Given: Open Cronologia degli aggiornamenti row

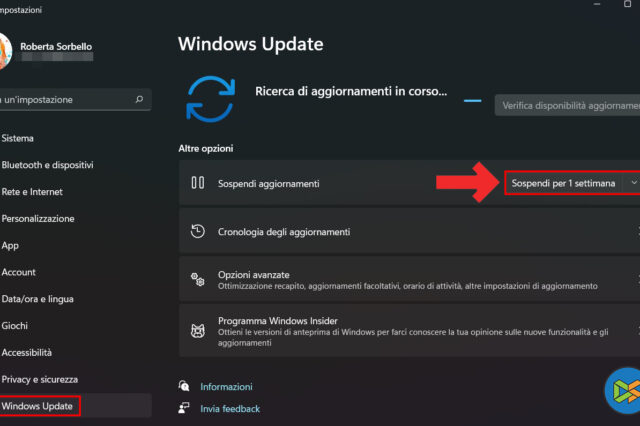Looking at the screenshot, I should point(409,231).
